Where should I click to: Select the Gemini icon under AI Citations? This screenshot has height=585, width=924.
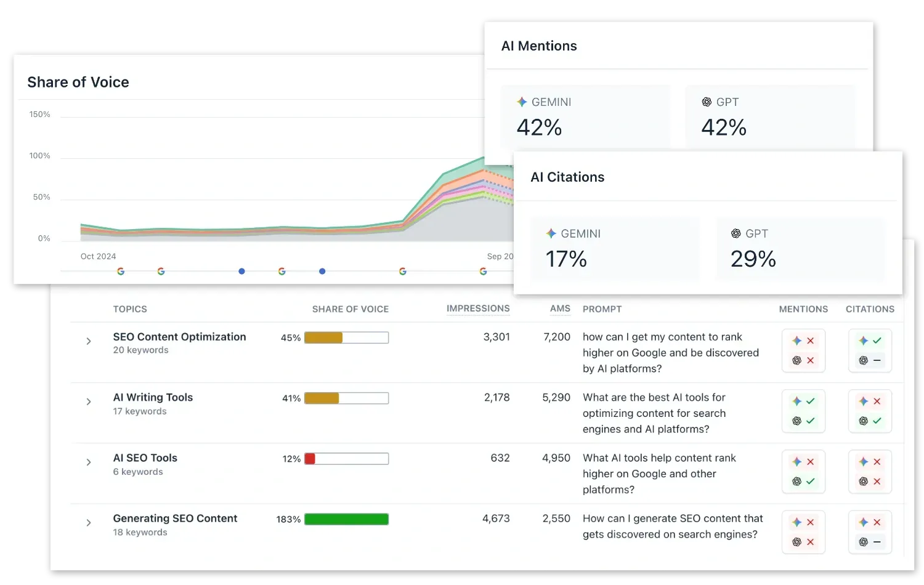click(549, 233)
